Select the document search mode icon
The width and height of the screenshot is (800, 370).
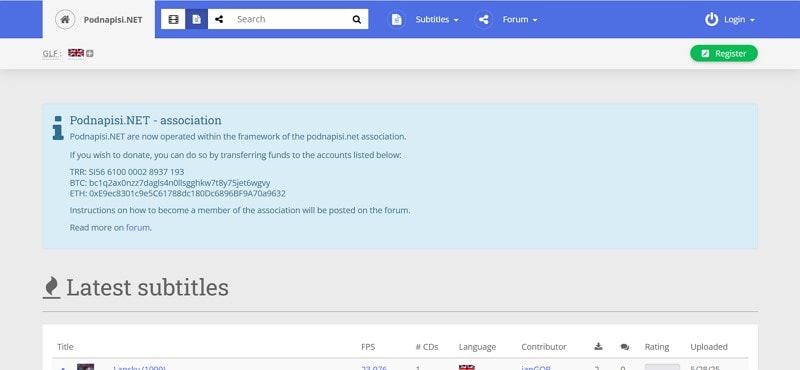click(196, 19)
